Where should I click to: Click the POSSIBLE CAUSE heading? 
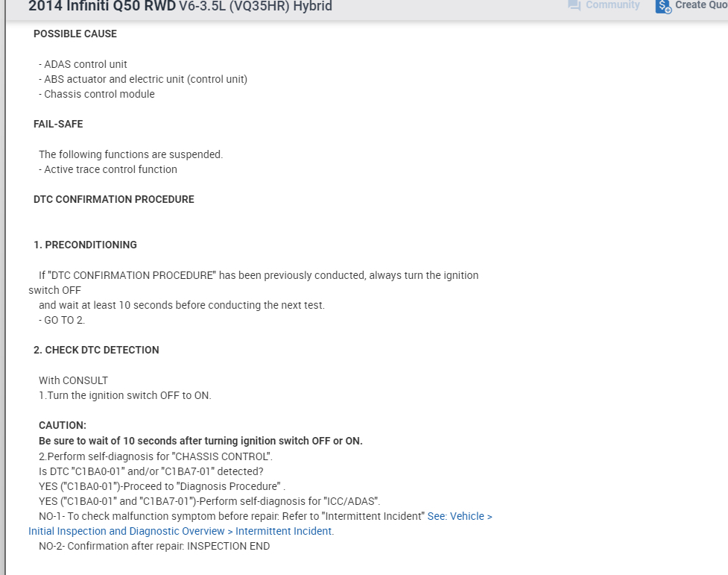tap(75, 34)
